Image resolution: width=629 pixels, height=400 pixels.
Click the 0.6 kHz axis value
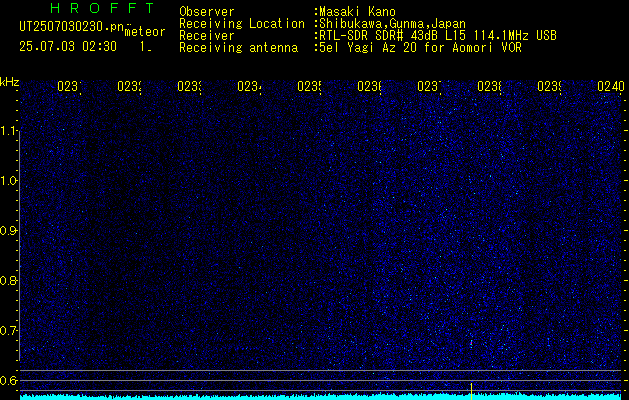click(9, 380)
